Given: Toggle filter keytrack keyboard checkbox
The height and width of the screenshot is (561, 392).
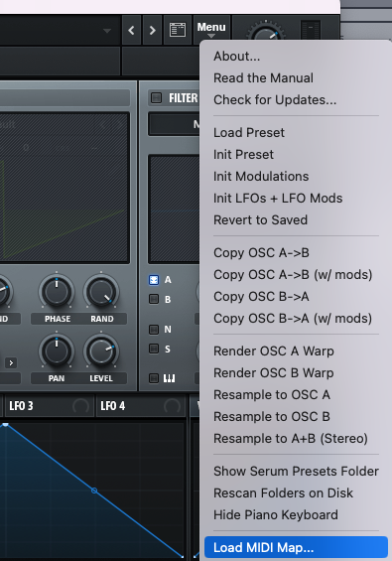Looking at the screenshot, I should [154, 378].
